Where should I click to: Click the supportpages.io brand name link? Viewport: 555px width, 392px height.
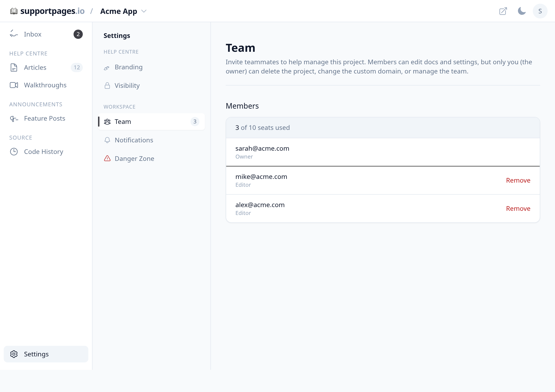pyautogui.click(x=52, y=11)
